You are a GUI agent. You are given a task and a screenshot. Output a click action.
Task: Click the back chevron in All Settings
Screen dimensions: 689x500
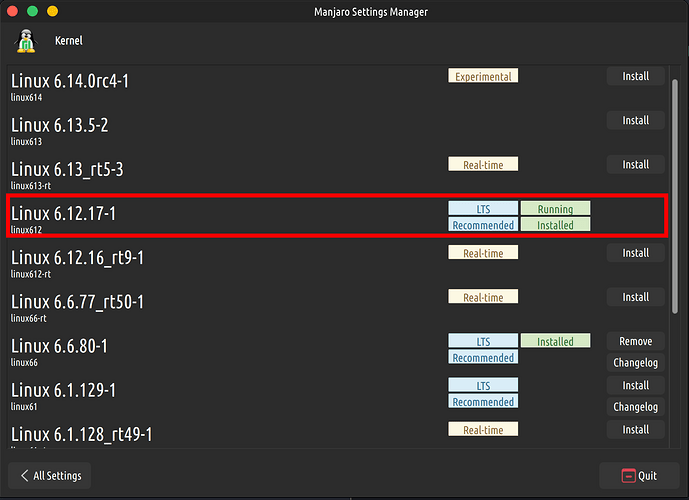pos(25,475)
